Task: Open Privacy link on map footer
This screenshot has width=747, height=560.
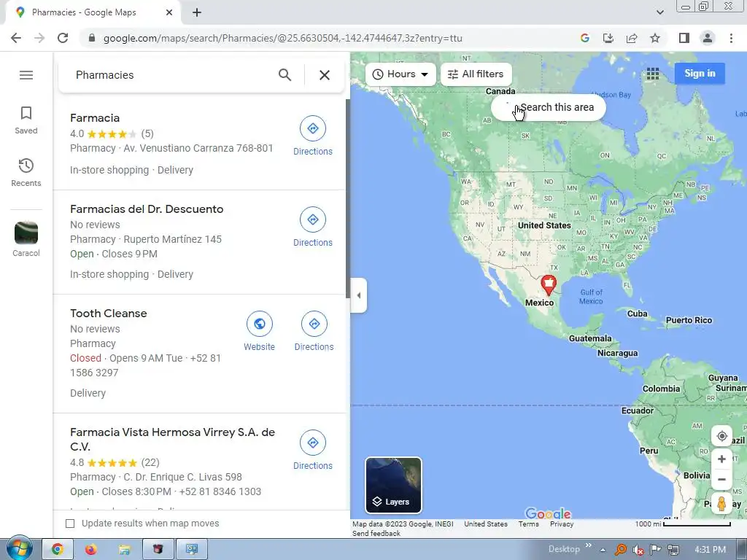Action: click(x=562, y=524)
